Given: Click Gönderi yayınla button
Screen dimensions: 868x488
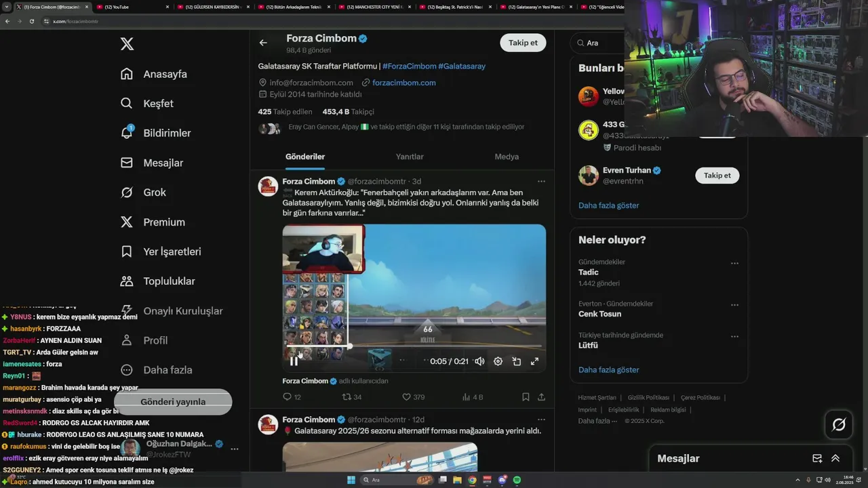Looking at the screenshot, I should pyautogui.click(x=173, y=402).
